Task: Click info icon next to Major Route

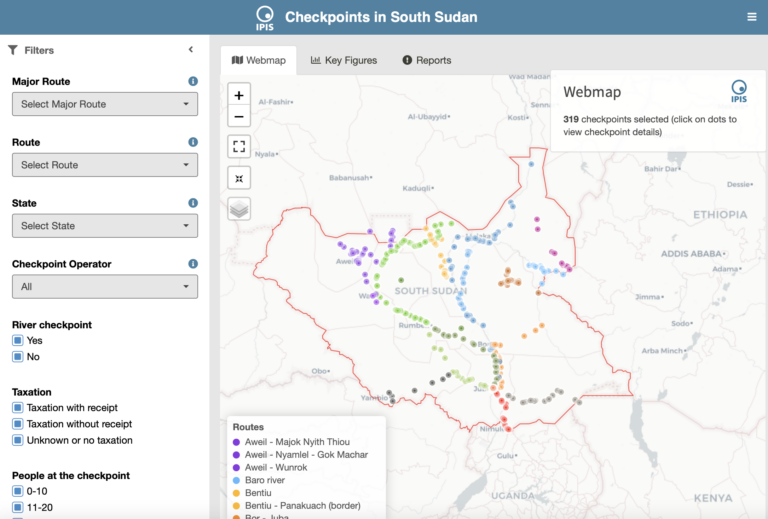Action: click(x=193, y=81)
